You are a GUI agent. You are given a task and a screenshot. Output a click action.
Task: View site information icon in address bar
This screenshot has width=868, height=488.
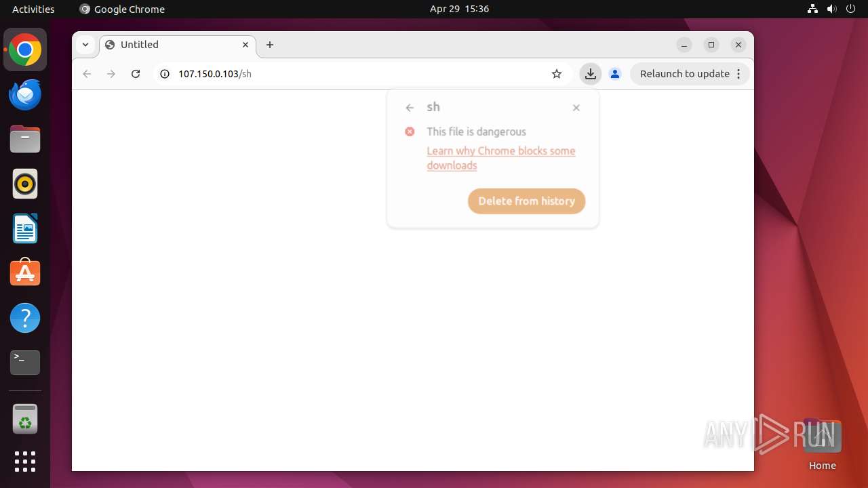[x=164, y=74]
